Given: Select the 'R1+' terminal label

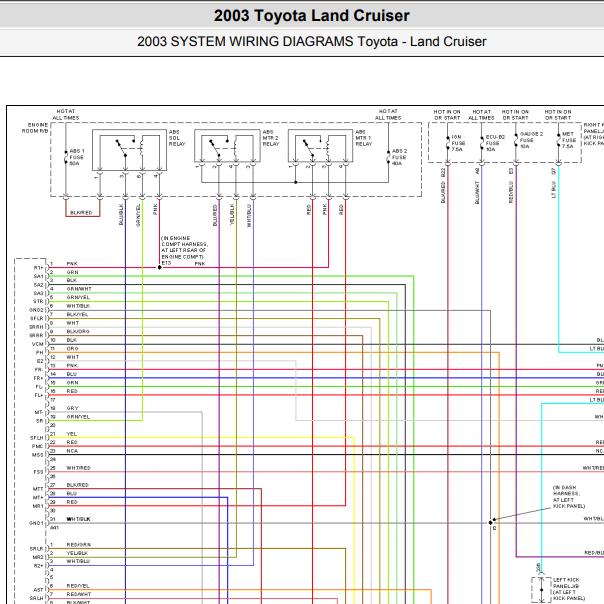Looking at the screenshot, I should click(x=38, y=268).
